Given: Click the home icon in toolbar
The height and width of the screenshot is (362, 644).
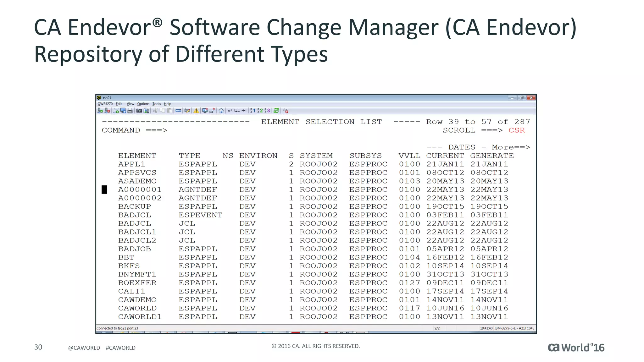Looking at the screenshot, I should (x=221, y=111).
